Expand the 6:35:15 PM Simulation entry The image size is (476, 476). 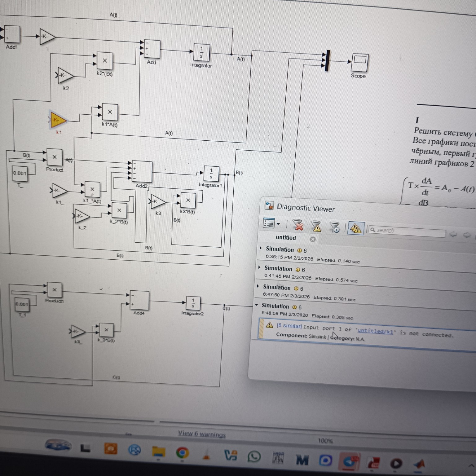(x=261, y=249)
